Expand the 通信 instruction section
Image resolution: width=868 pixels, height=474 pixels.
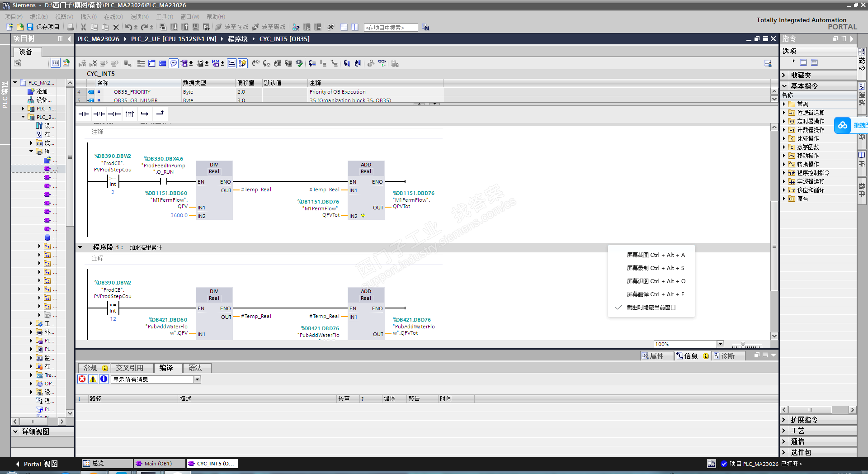coord(784,441)
